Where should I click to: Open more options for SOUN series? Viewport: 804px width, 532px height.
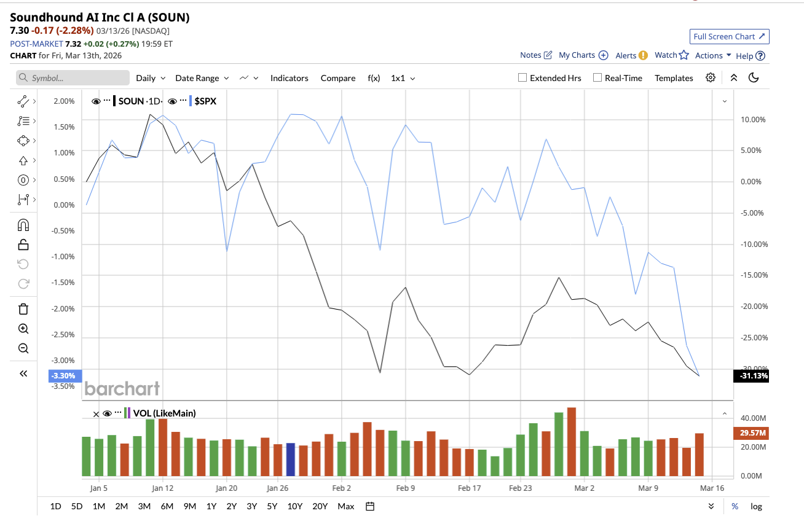pos(107,101)
